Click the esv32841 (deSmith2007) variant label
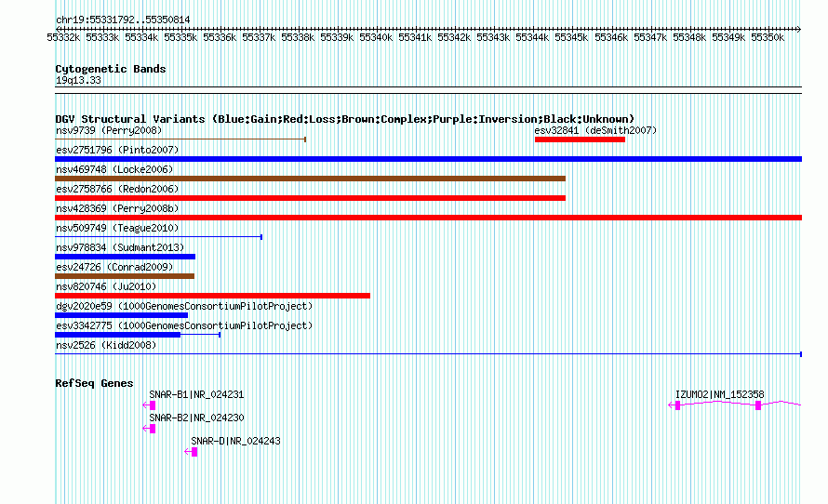Screen dimensions: 828x504 (595, 130)
